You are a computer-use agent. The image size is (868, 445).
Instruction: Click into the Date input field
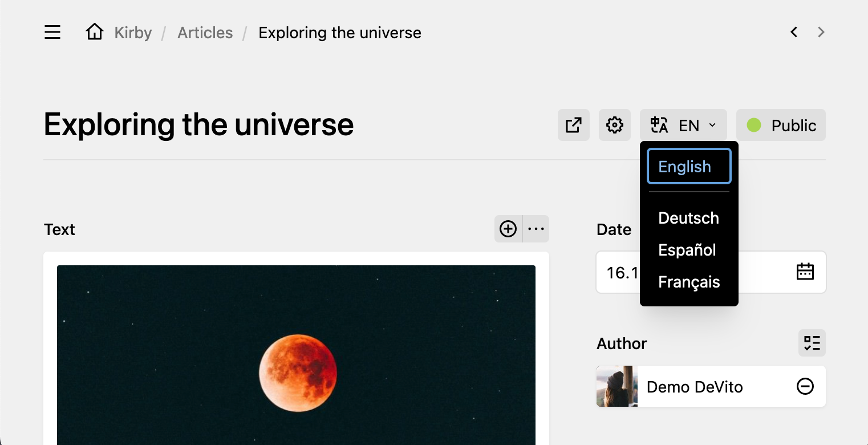(711, 272)
